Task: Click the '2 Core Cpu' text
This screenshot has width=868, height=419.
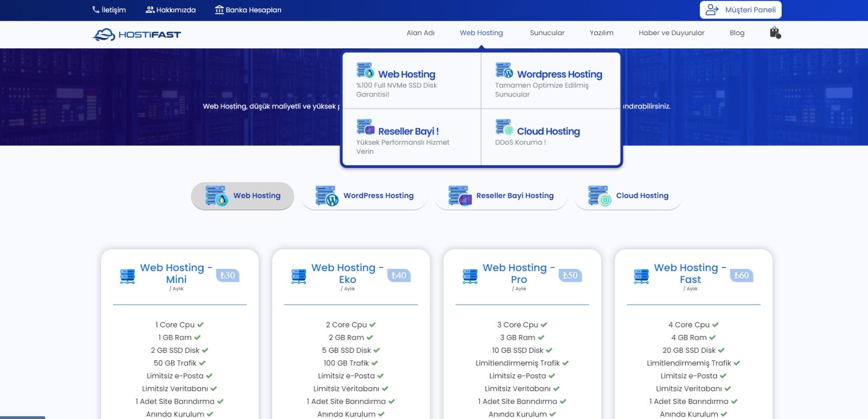Action: [346, 325]
